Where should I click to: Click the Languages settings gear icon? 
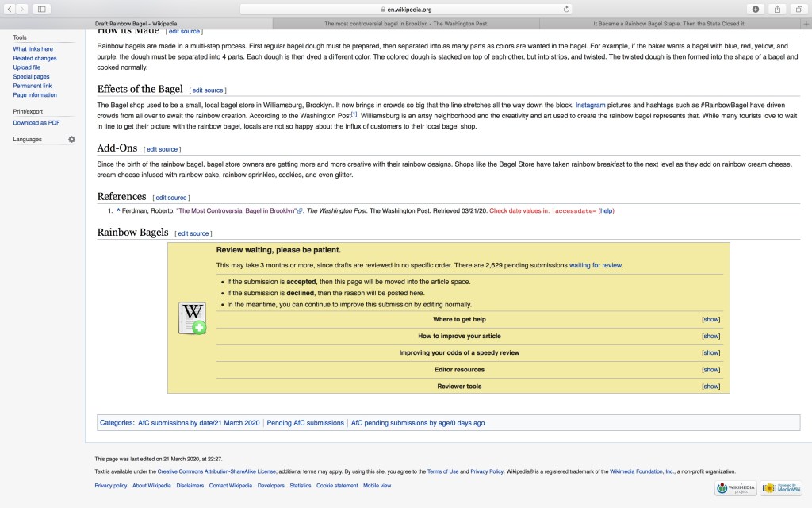71,140
